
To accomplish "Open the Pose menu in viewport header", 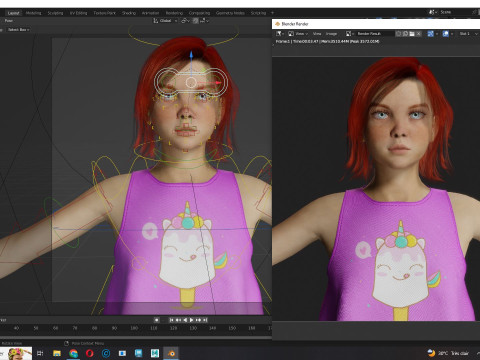I will 9,21.
